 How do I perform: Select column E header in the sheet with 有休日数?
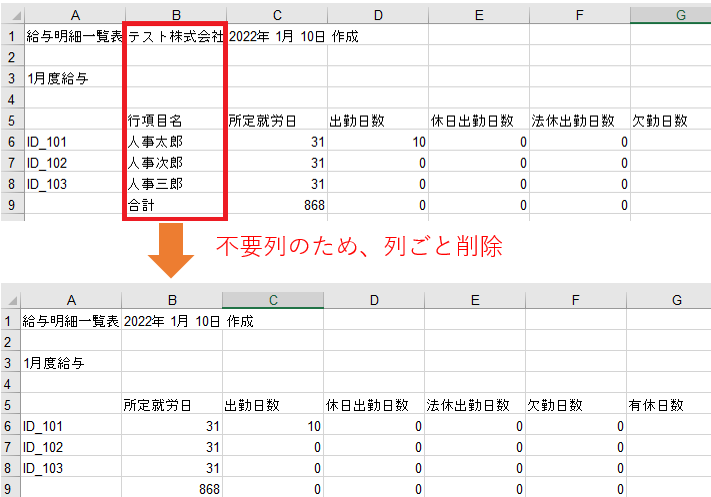tap(475, 300)
